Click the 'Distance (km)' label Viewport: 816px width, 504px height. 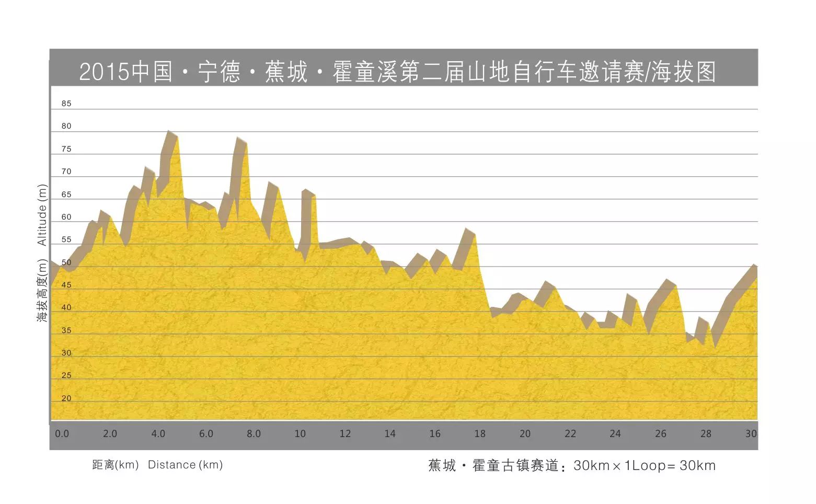(185, 465)
